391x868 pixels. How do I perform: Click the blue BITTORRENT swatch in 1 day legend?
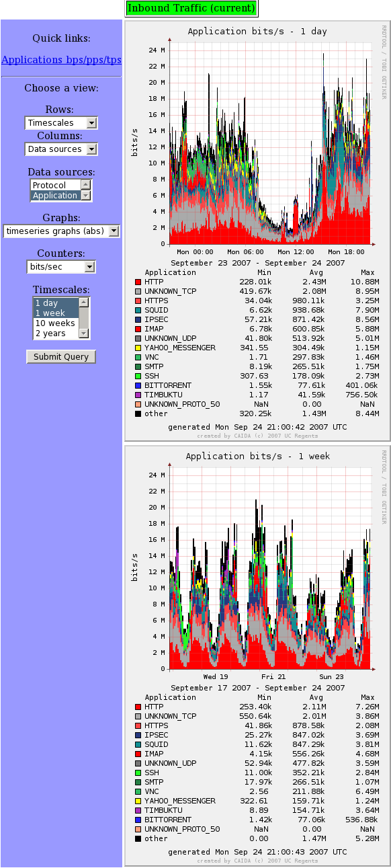[x=138, y=386]
